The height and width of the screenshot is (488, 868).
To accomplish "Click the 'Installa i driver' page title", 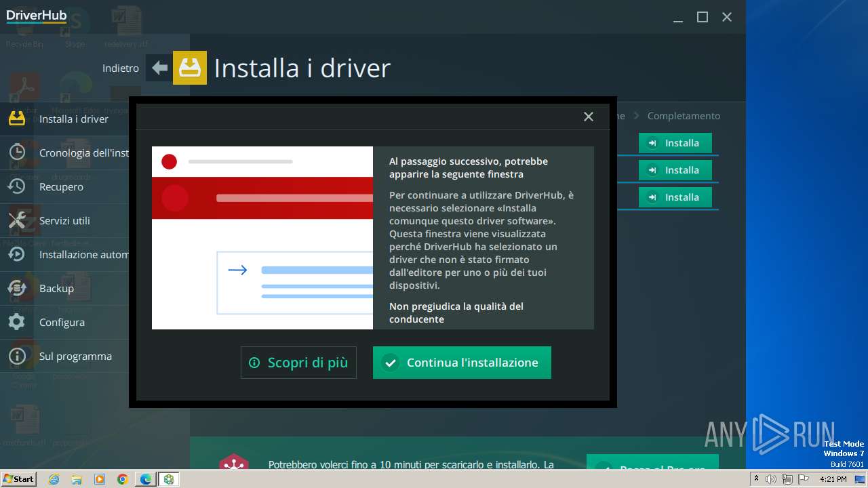I will 302,68.
